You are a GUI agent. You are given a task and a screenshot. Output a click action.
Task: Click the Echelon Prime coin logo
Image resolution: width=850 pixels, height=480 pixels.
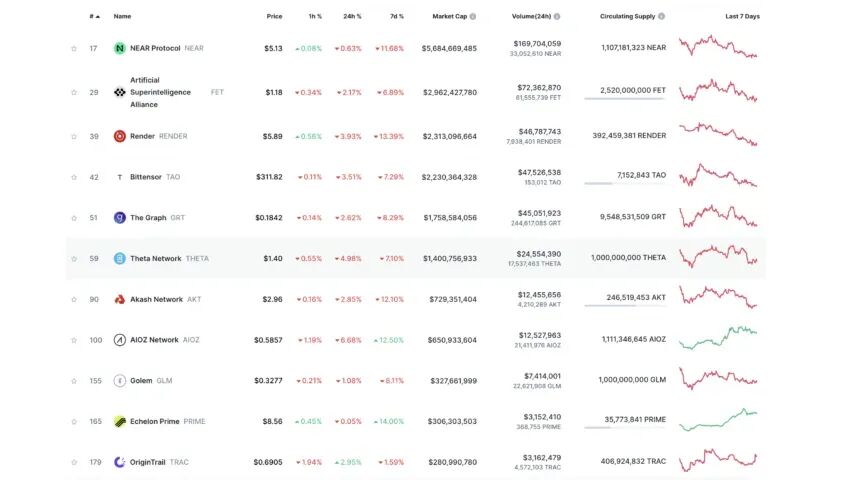tap(120, 421)
